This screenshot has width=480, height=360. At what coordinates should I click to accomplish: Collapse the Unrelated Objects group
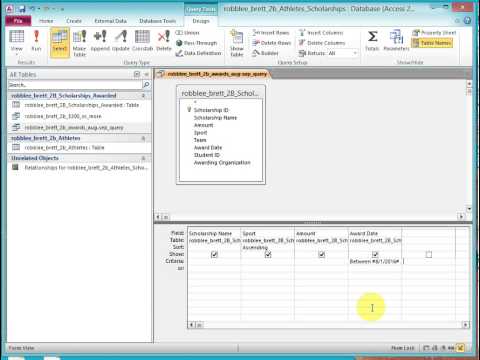144,158
